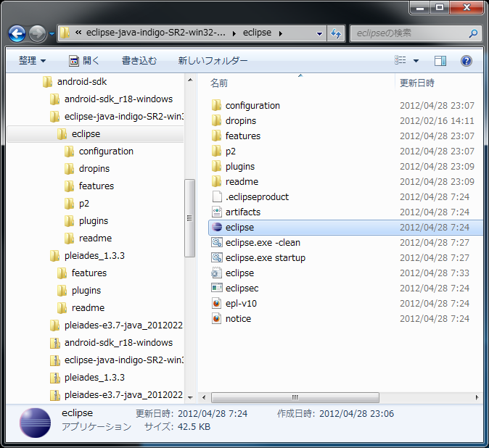489x448 pixels.
Task: Select the eclipse settings file icon
Action: (217, 273)
